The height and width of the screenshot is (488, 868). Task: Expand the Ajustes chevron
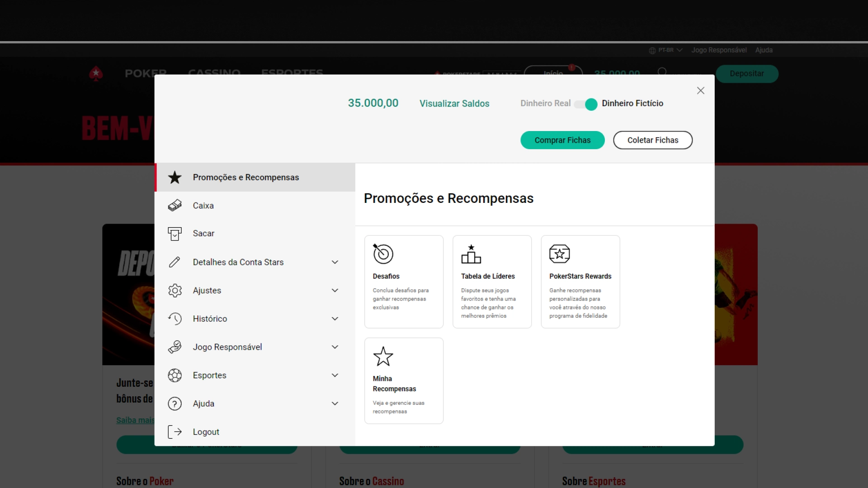335,291
